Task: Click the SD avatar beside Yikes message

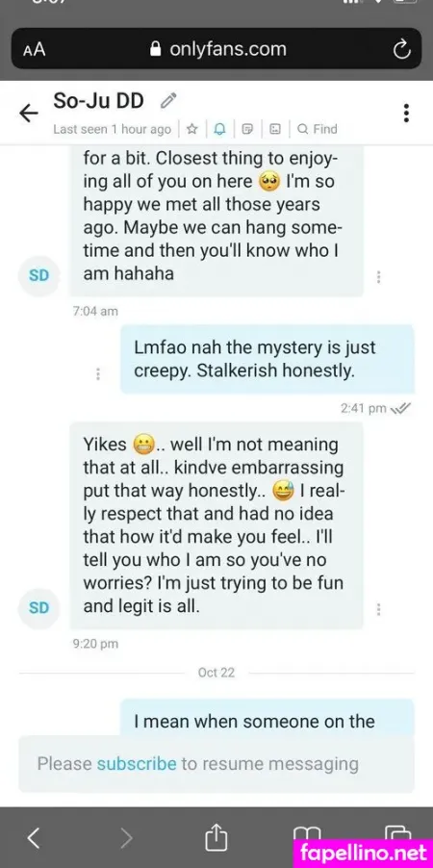Action: (38, 608)
